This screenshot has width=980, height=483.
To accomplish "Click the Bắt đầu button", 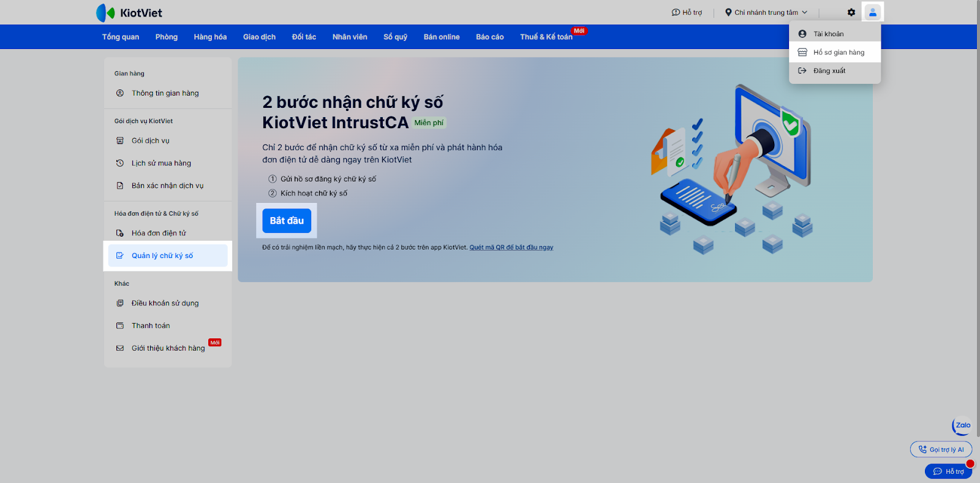I will click(x=287, y=221).
